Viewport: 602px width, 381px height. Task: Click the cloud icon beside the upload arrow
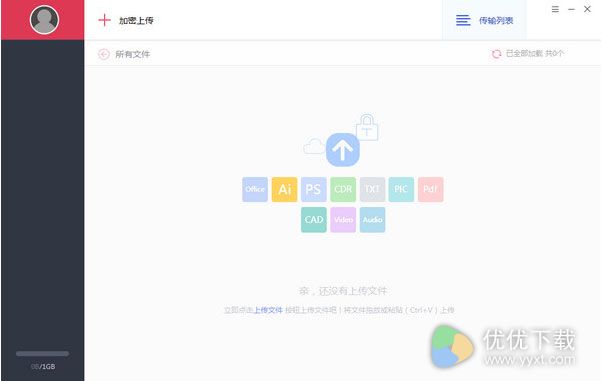pos(314,146)
